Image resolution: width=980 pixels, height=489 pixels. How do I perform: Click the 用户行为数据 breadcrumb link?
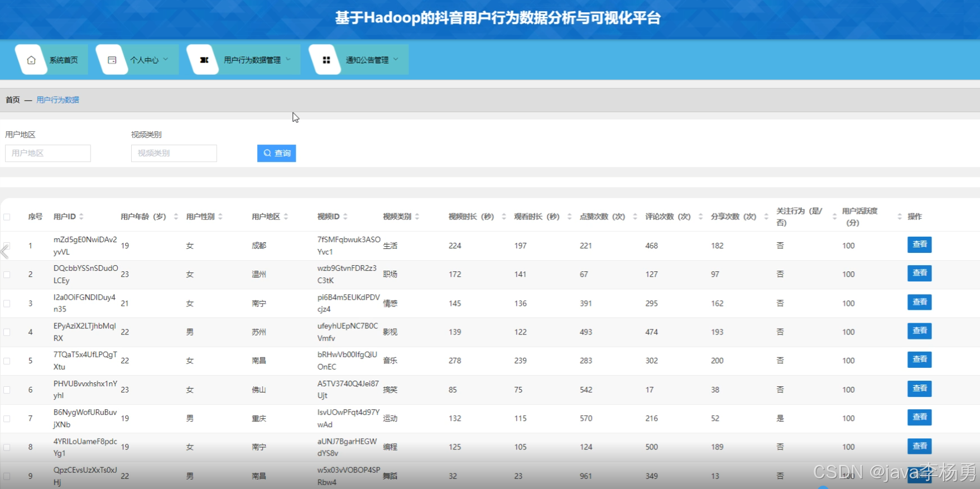pyautogui.click(x=58, y=100)
